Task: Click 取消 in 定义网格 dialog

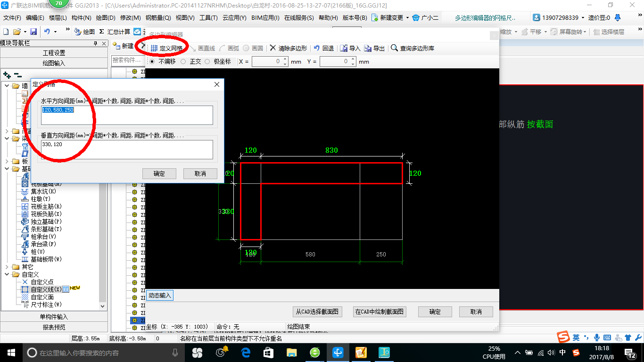Action: point(200,173)
